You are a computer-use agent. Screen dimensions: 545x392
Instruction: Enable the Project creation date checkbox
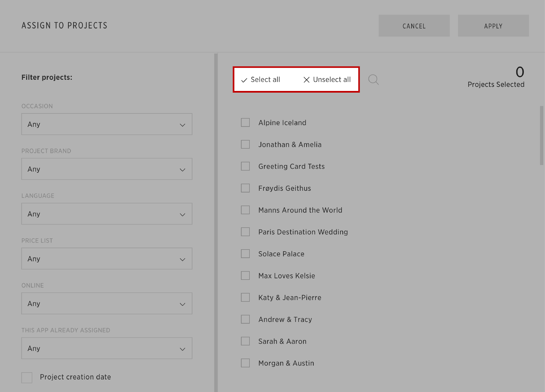[x=27, y=377]
